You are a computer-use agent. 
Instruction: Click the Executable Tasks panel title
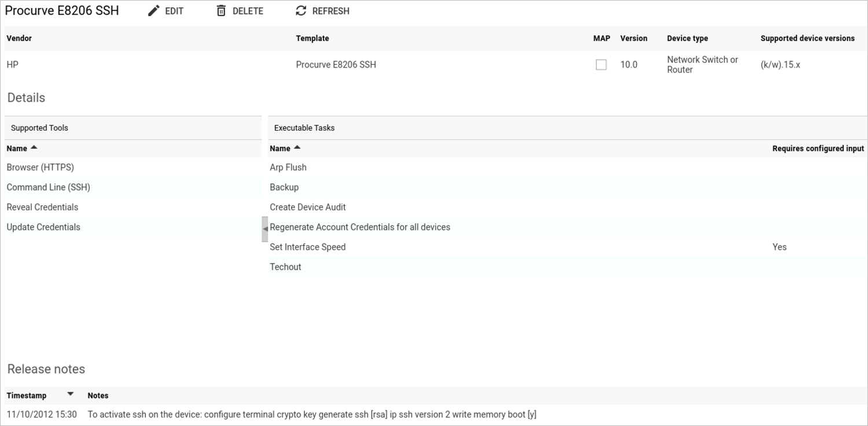pyautogui.click(x=304, y=128)
